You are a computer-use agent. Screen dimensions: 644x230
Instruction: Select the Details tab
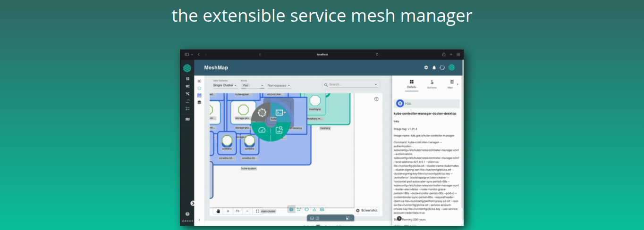(411, 84)
